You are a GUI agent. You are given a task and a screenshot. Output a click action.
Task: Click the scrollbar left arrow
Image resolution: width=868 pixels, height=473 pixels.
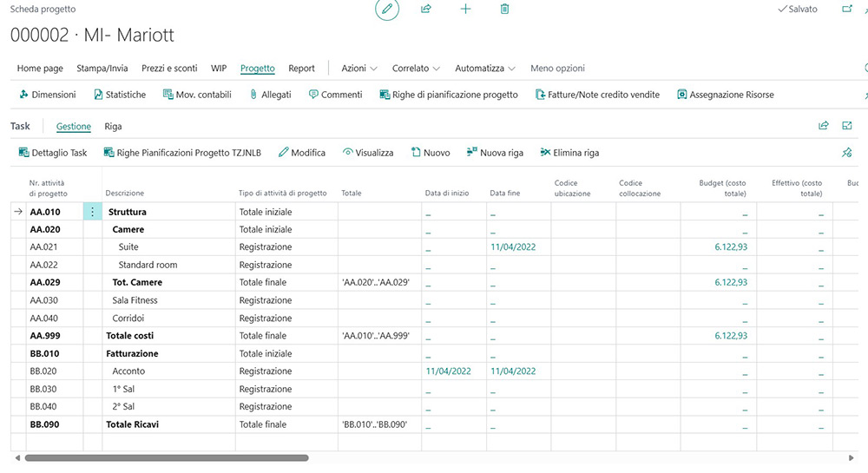[17, 457]
